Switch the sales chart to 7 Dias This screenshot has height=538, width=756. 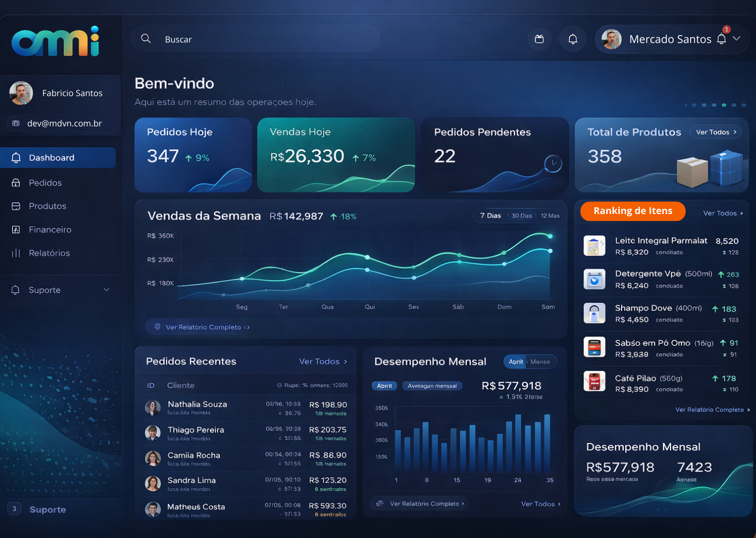coord(490,216)
